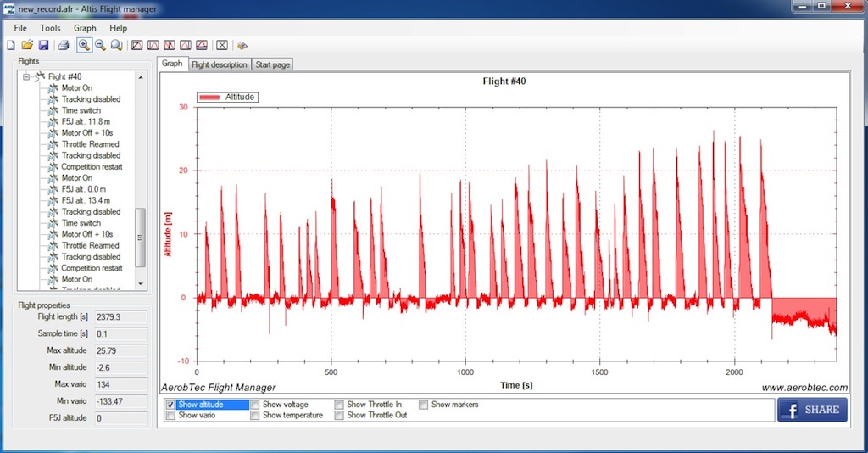This screenshot has width=868, height=453.
Task: Save the record using the floppy icon
Action: 43,45
